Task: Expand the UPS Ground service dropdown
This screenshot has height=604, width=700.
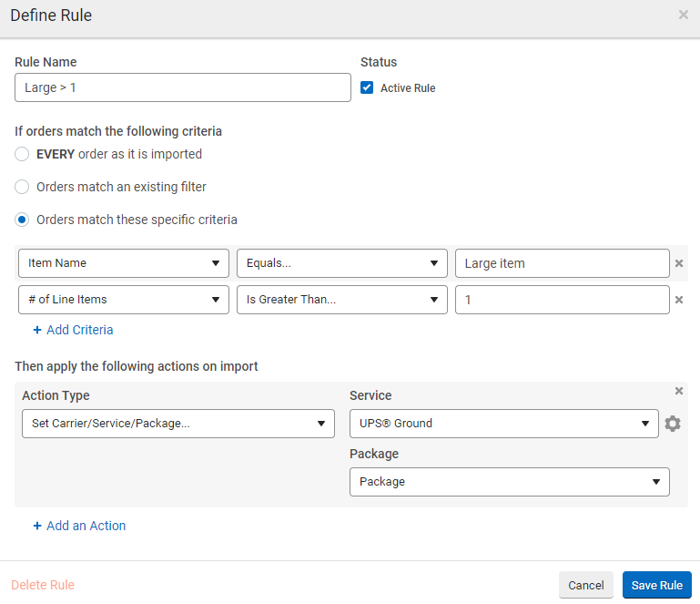Action: click(x=503, y=424)
